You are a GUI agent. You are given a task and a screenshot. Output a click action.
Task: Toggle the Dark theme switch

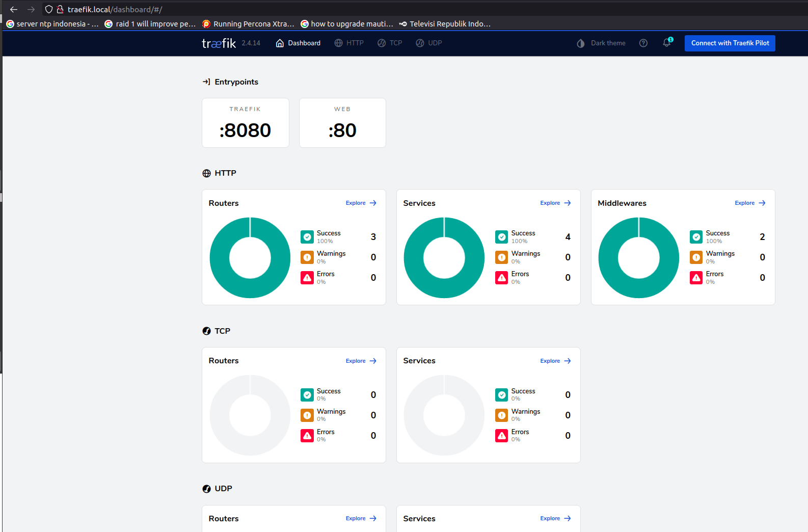tap(601, 43)
